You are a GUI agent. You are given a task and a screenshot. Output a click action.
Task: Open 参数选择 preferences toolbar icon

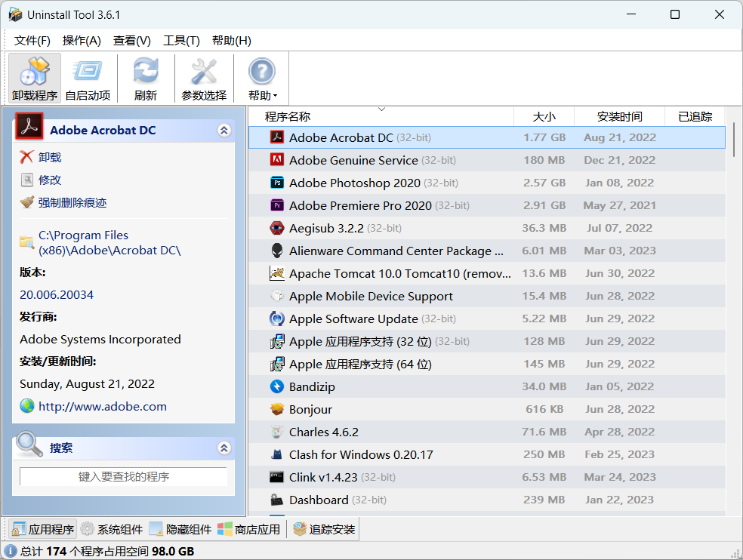(x=204, y=78)
